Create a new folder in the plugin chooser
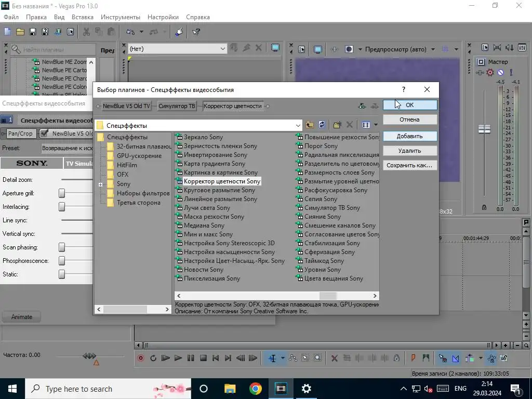 click(337, 125)
